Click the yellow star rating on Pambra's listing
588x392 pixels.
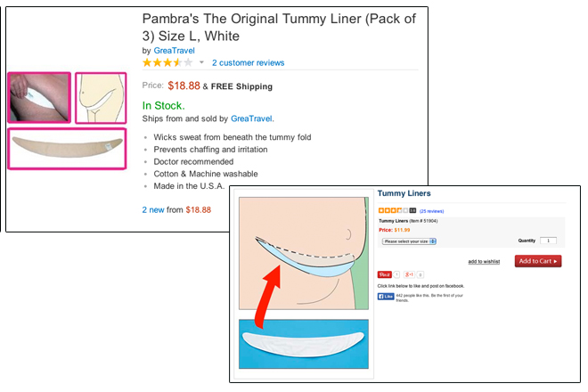point(167,62)
